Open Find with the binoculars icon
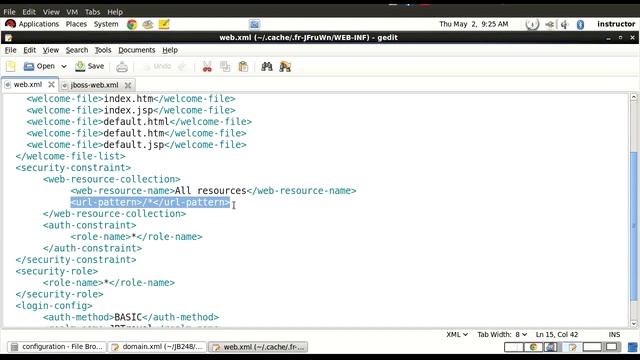The height and width of the screenshot is (360, 640). click(x=267, y=67)
